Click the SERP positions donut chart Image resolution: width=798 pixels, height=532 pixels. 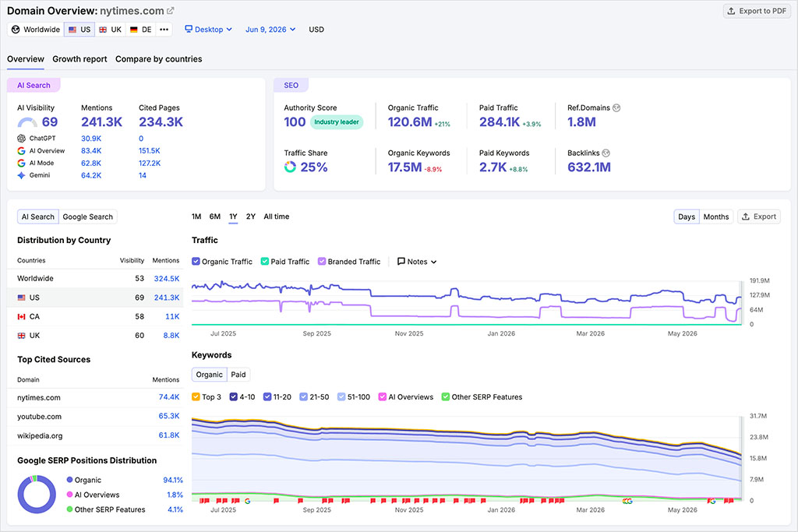(x=37, y=495)
